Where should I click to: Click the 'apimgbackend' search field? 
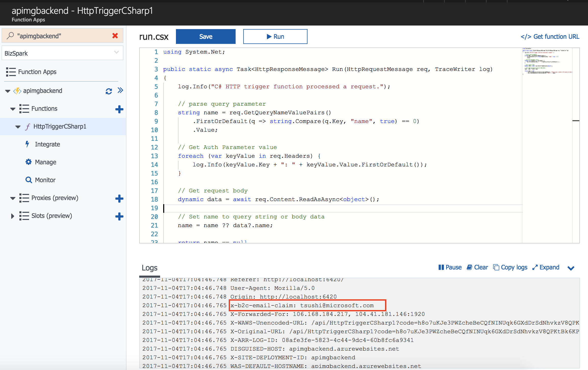coord(62,36)
